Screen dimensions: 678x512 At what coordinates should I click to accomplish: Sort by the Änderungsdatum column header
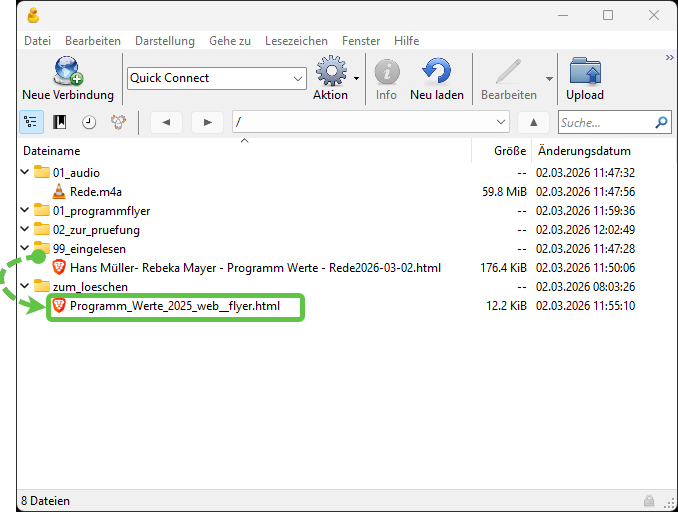coord(584,151)
